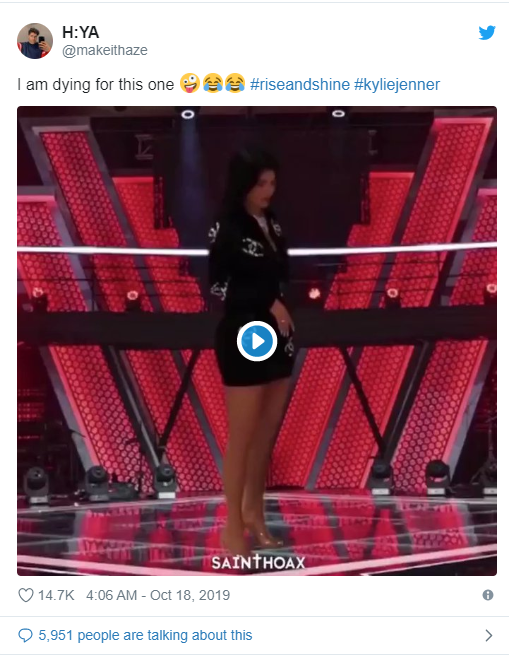Expand conversation with the right chevron arrow
Viewport: 509px width, 655px height.
pyautogui.click(x=489, y=635)
